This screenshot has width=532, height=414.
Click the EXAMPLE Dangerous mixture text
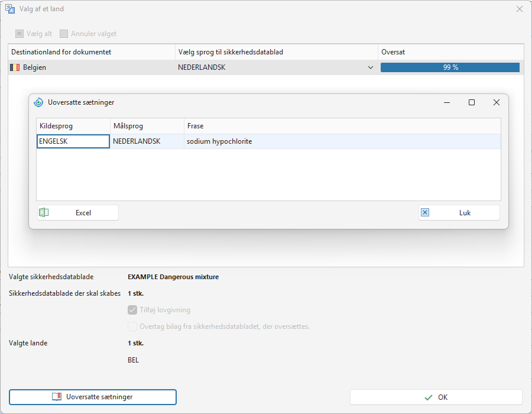173,277
